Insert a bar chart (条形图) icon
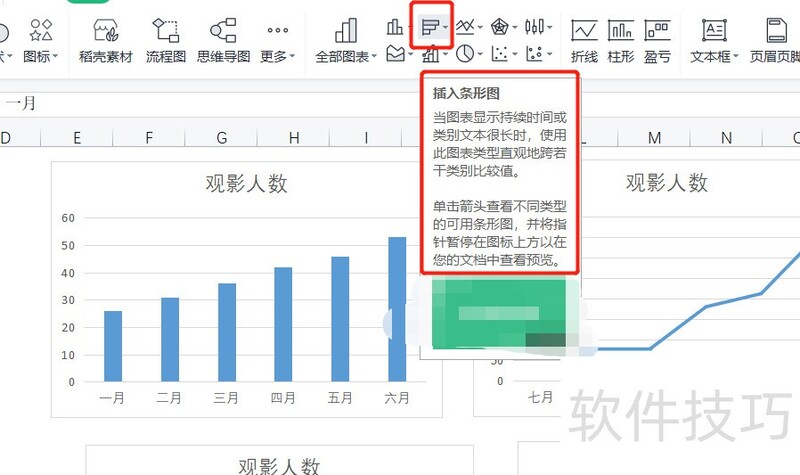This screenshot has height=475, width=800. [x=430, y=27]
